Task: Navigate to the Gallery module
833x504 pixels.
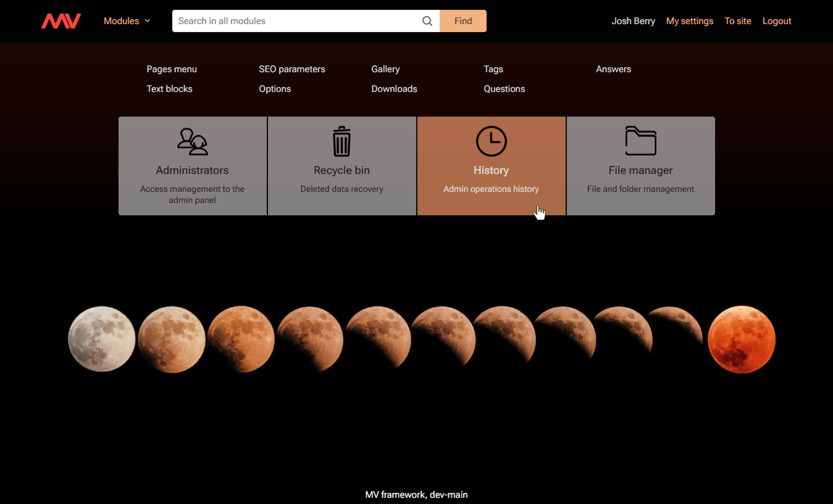Action: click(385, 69)
